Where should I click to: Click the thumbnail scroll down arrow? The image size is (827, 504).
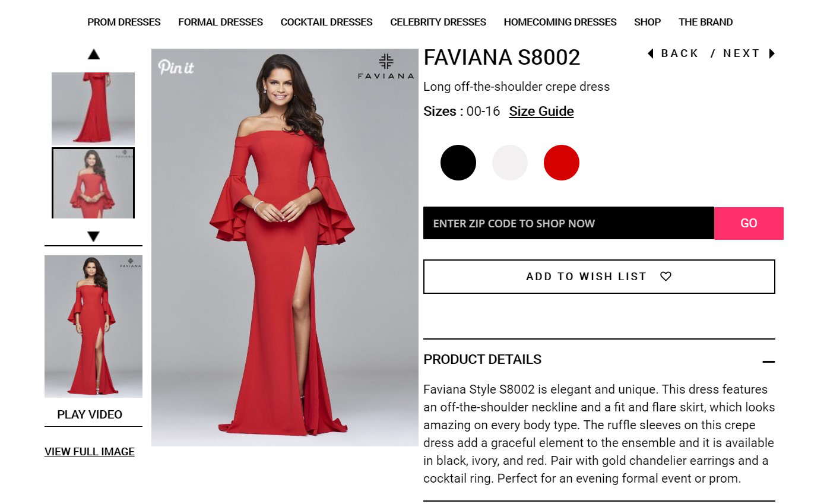pos(93,237)
